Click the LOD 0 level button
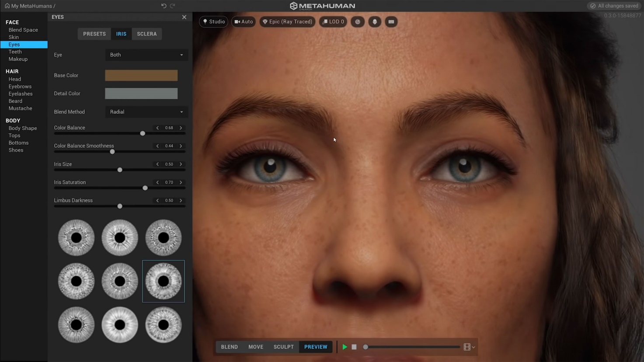 point(333,21)
